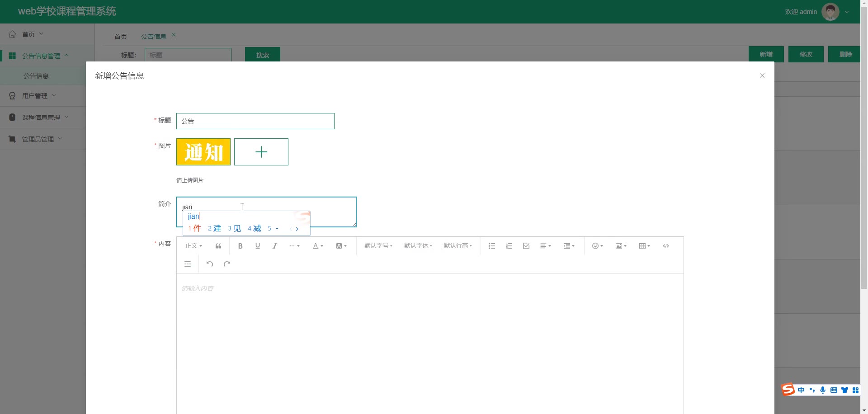The height and width of the screenshot is (414, 868).
Task: Open the insert table menu
Action: [645, 246]
